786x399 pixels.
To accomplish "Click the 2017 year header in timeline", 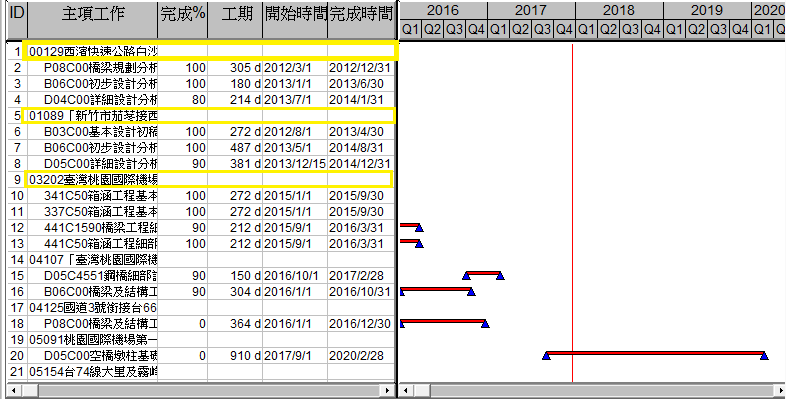I will coord(531,11).
